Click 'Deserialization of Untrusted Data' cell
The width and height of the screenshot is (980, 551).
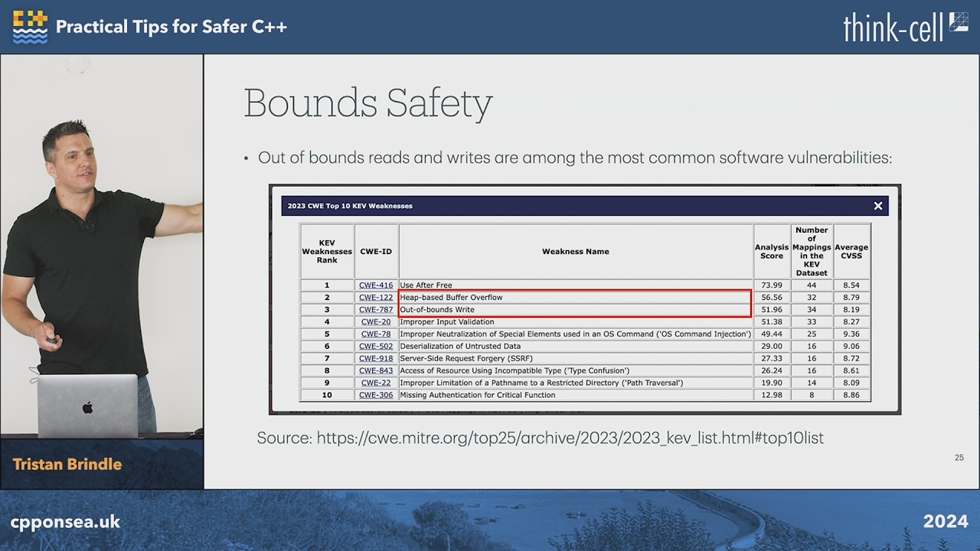pyautogui.click(x=576, y=347)
